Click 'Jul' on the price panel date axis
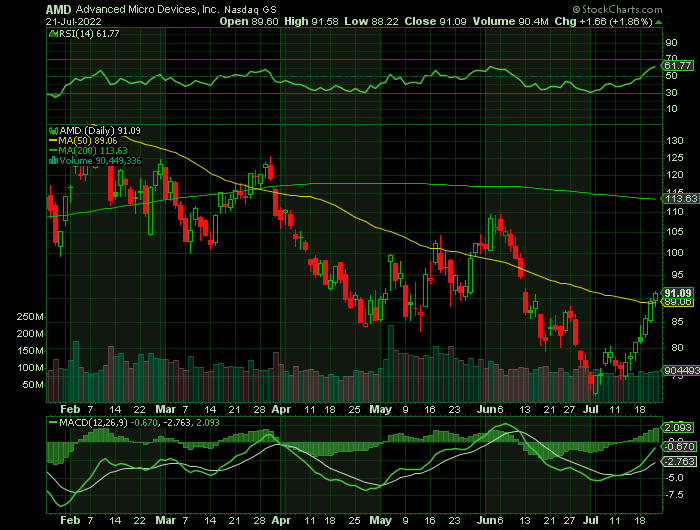This screenshot has height=530, width=700. 591,409
